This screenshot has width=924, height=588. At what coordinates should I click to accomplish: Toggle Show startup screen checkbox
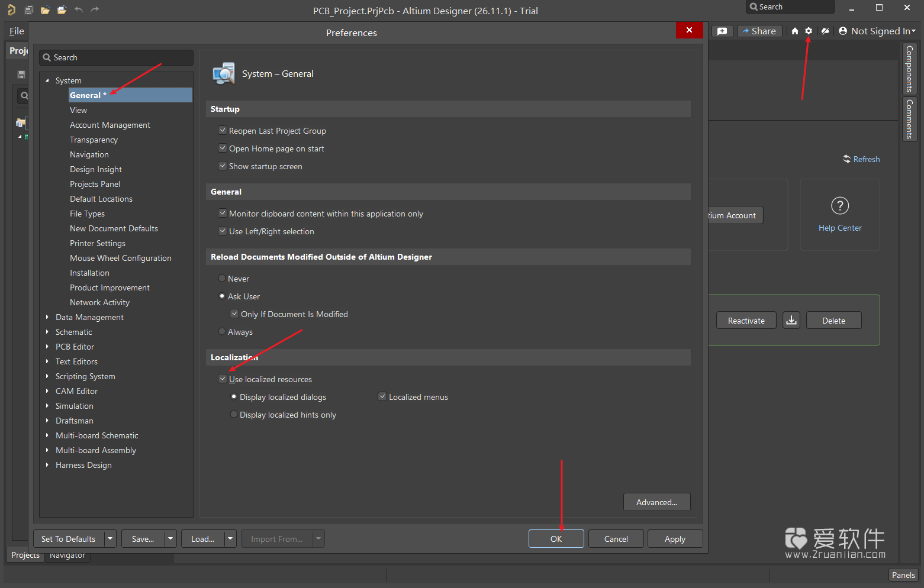pos(223,166)
